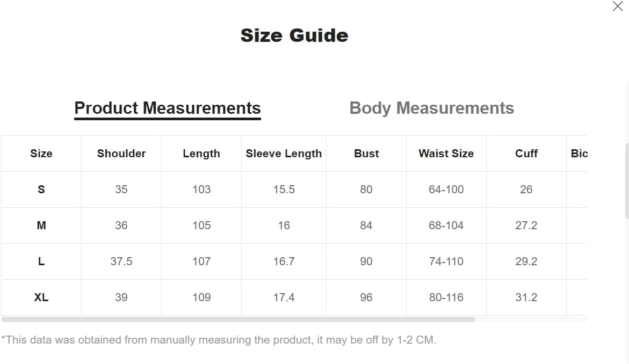The width and height of the screenshot is (629, 364).
Task: Click the 27.2 cuff value for size M
Action: click(x=526, y=225)
